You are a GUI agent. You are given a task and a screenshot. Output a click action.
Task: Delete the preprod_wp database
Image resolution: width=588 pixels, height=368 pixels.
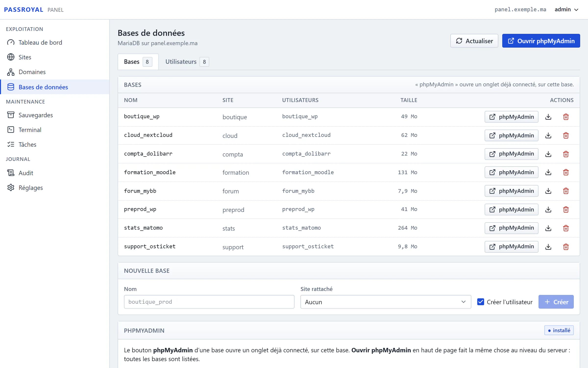(566, 210)
